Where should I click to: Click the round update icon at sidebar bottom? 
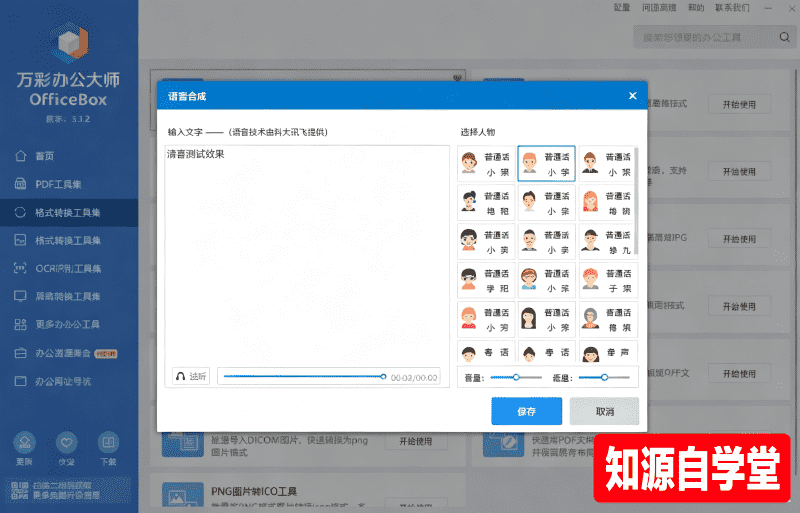[24, 442]
